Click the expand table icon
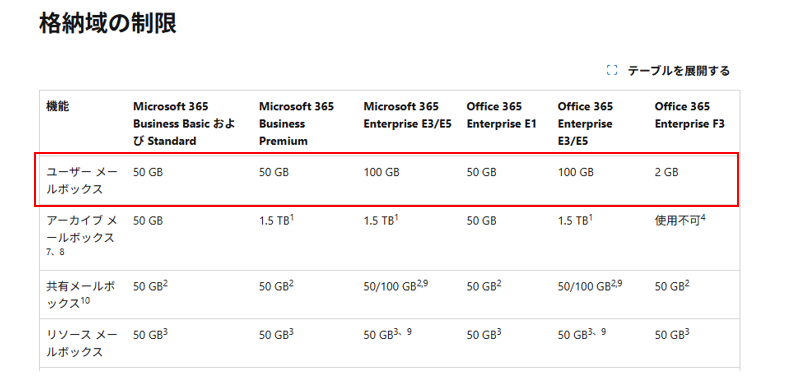 [611, 71]
